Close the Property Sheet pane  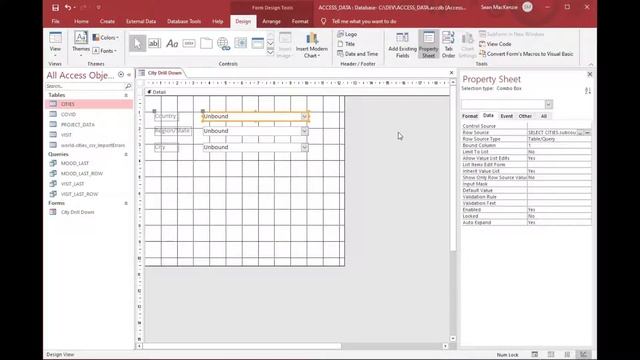click(x=589, y=74)
